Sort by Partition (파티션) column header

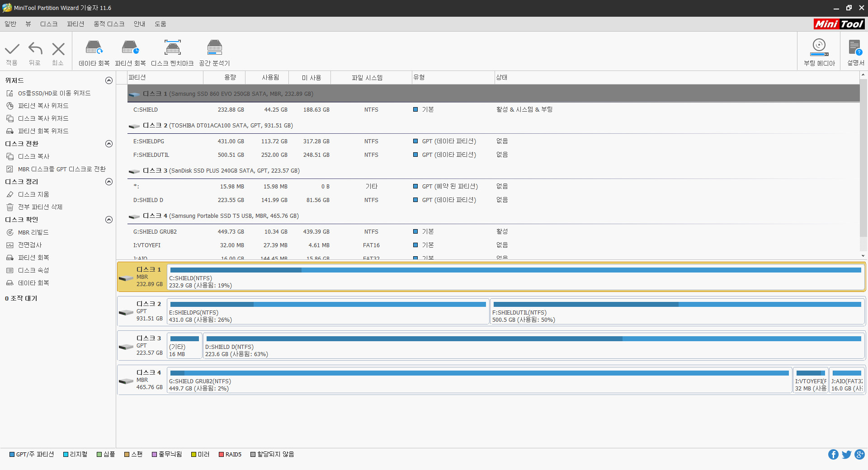click(x=165, y=77)
